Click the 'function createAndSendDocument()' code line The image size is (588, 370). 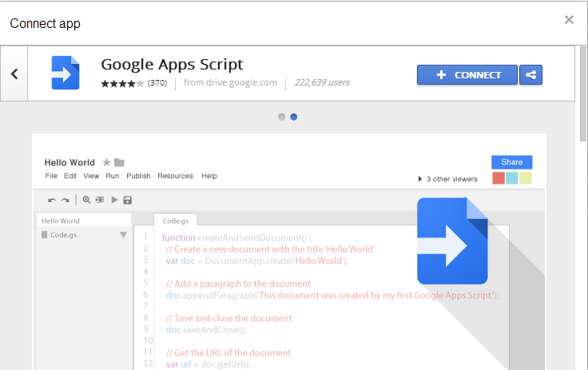tap(236, 238)
